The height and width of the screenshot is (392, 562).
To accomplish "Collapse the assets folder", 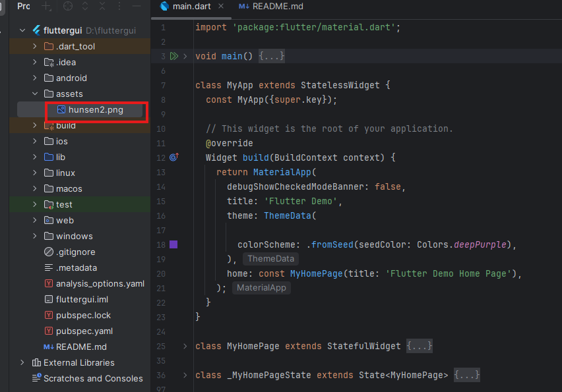I will click(x=35, y=94).
